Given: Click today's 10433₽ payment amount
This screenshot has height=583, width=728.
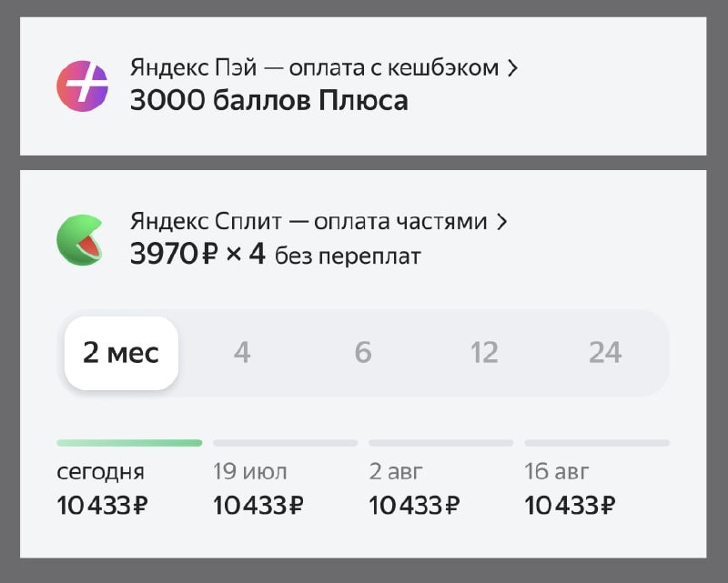Looking at the screenshot, I should point(102,506).
